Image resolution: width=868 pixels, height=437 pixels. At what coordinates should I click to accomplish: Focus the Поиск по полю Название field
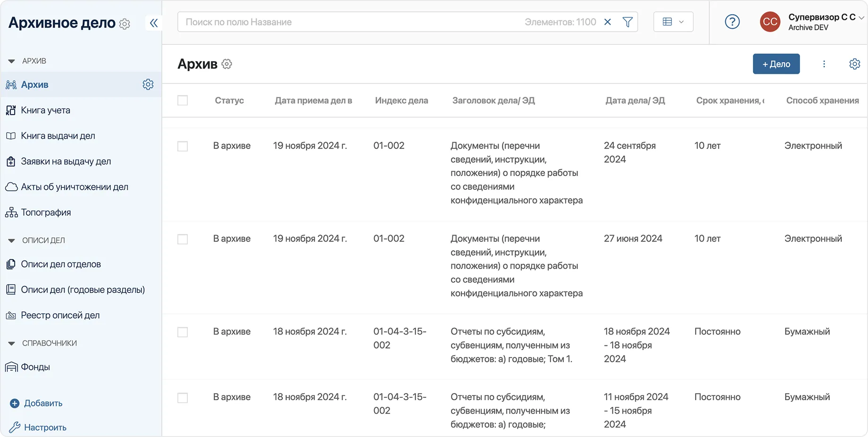349,22
